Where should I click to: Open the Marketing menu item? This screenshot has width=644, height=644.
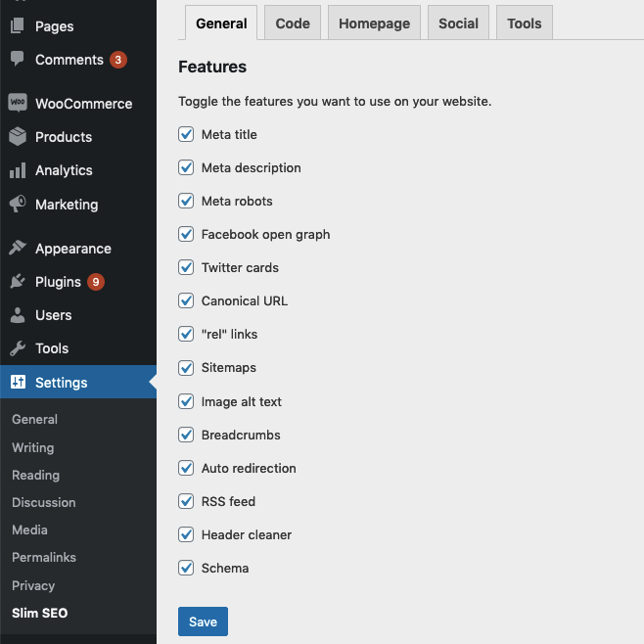pyautogui.click(x=67, y=205)
